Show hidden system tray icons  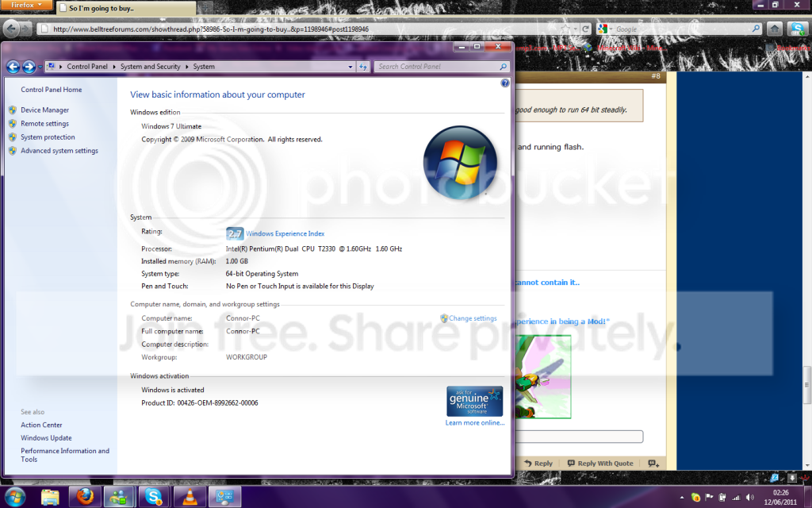tap(681, 498)
